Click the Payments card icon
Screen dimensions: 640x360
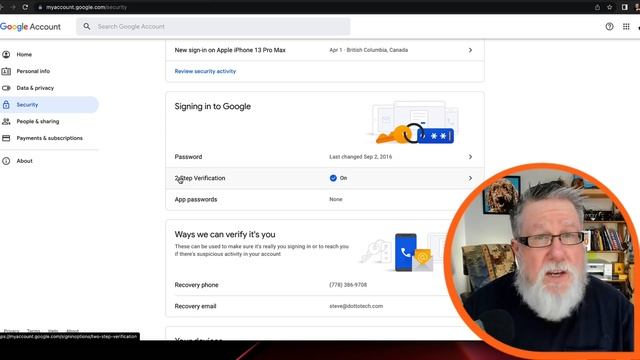(x=6, y=138)
